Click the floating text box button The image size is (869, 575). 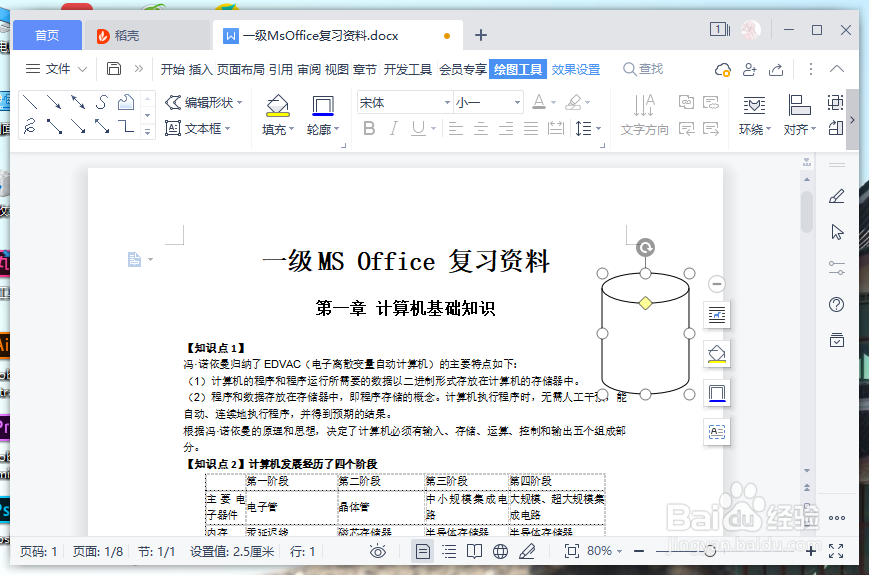(717, 432)
